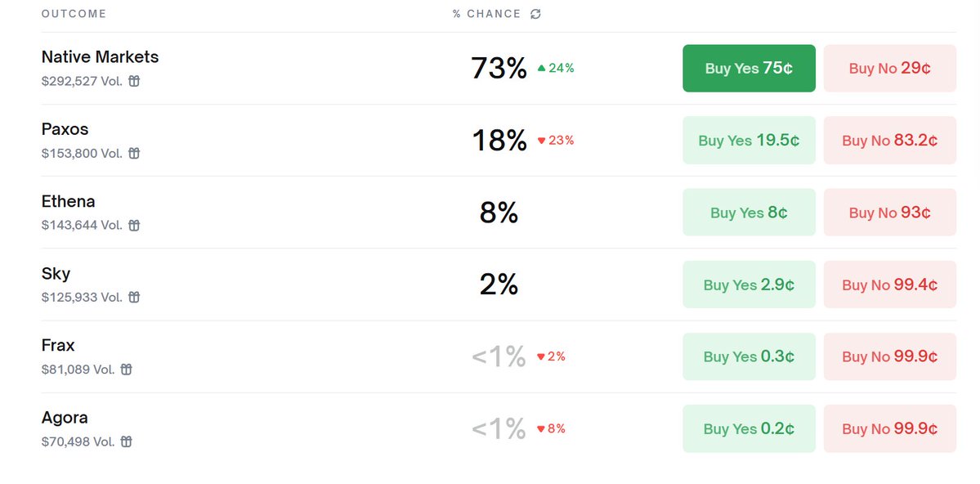Open the gift rewards icon for Sky
The image size is (980, 484).
pos(134,297)
